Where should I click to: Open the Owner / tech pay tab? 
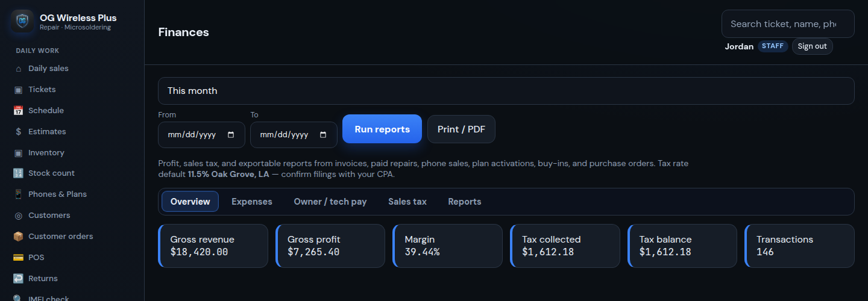pyautogui.click(x=330, y=202)
